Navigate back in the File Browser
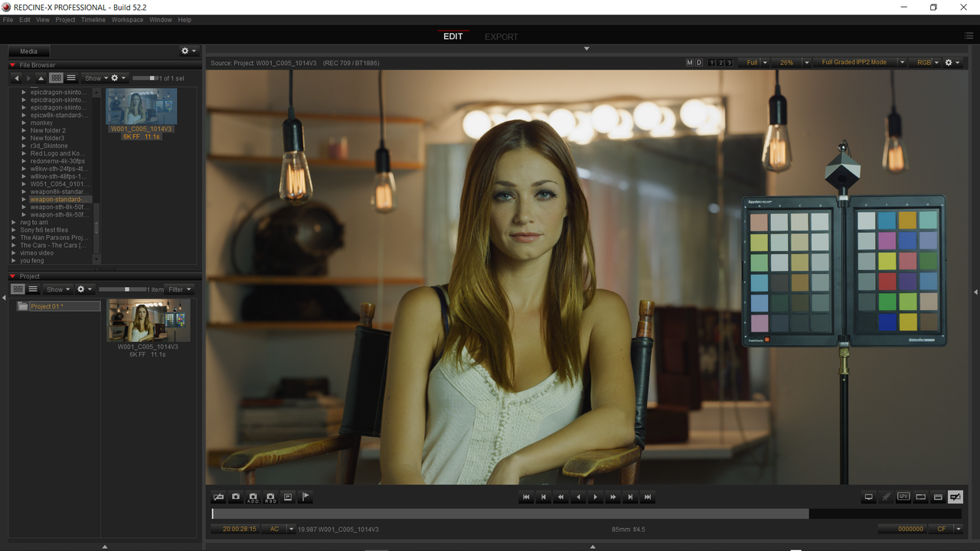Image resolution: width=980 pixels, height=551 pixels. click(17, 78)
